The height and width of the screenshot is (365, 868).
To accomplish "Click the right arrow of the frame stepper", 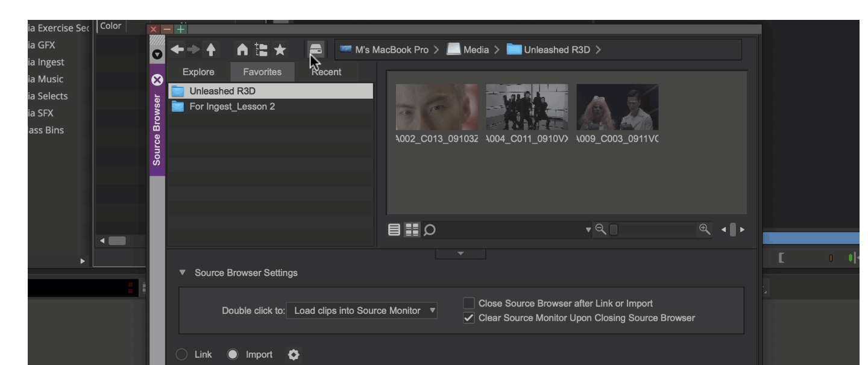I will click(x=742, y=229).
